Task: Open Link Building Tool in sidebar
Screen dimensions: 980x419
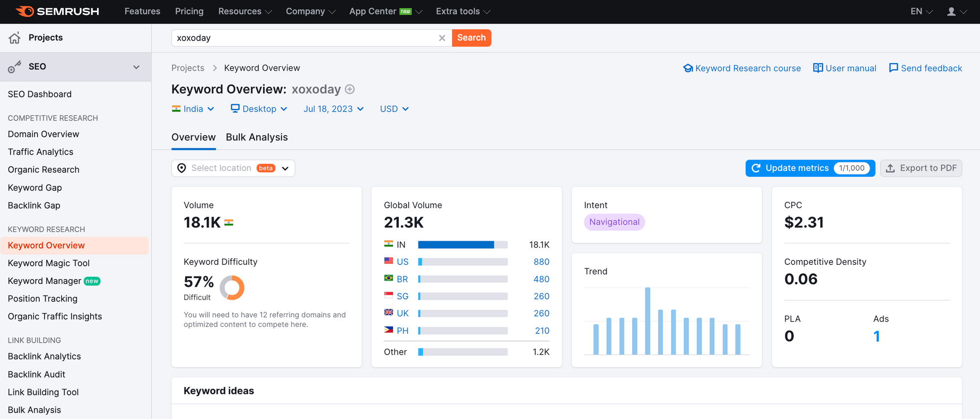Action: click(43, 393)
